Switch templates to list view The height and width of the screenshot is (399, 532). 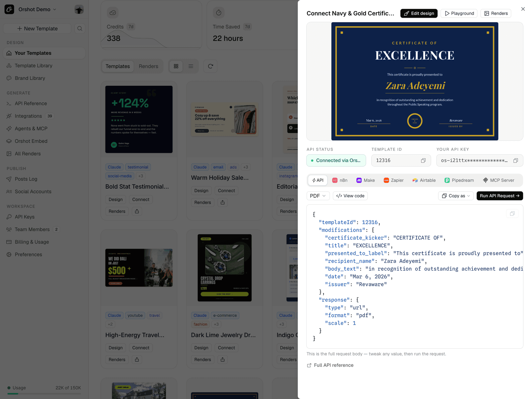[191, 66]
